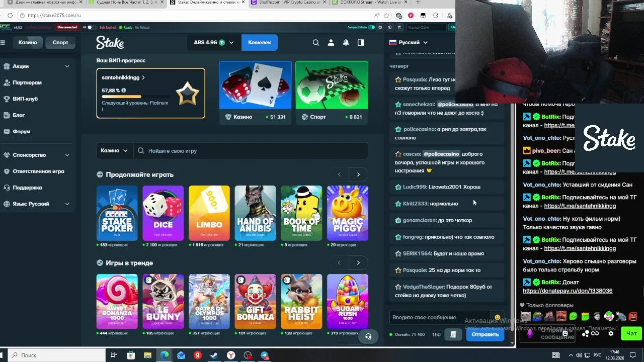Open Форум in the sidebar
Screen dimensions: 644x362
[22, 132]
